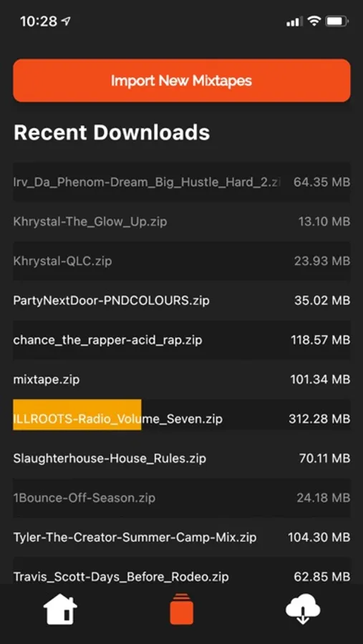Tap the location arrow beside the clock

pyautogui.click(x=65, y=21)
